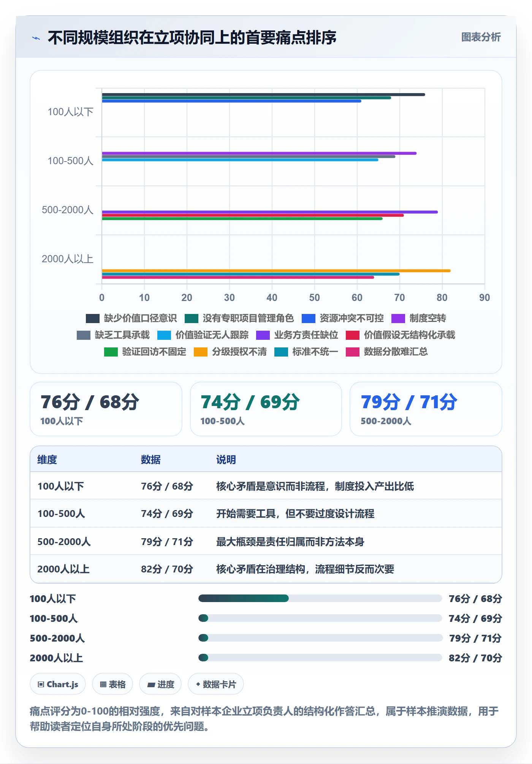Click the dark 100人以下 top bar in chart

click(263, 95)
